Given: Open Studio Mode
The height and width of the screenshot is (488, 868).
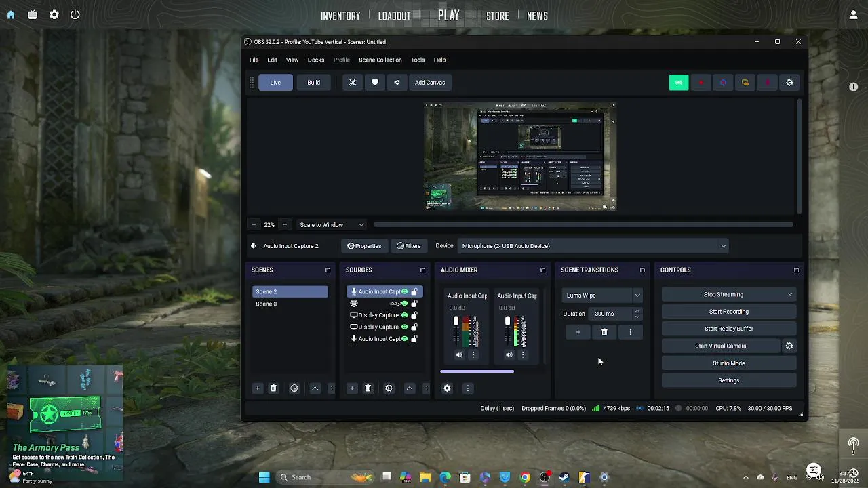Looking at the screenshot, I should pos(729,363).
